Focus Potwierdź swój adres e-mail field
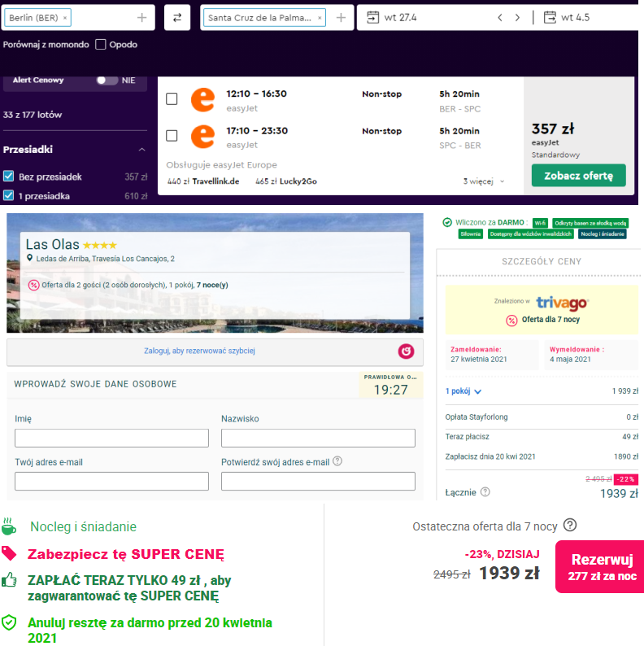This screenshot has height=646, width=644. point(318,481)
